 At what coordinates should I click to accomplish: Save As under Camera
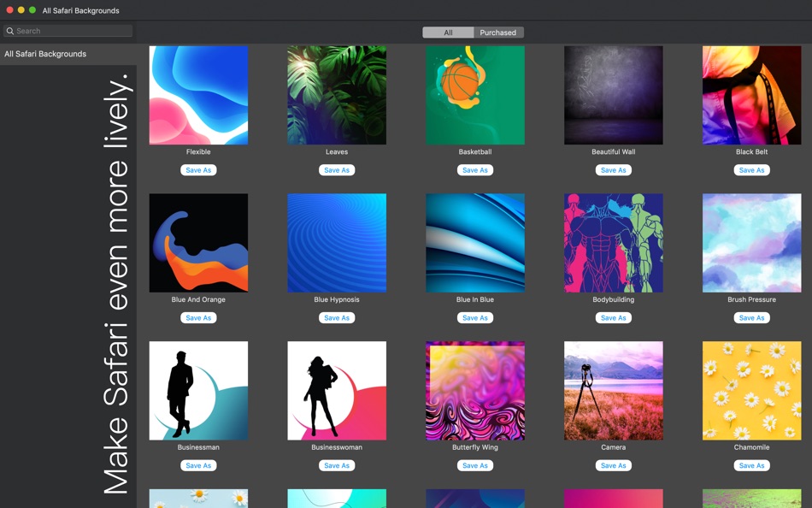(x=613, y=465)
